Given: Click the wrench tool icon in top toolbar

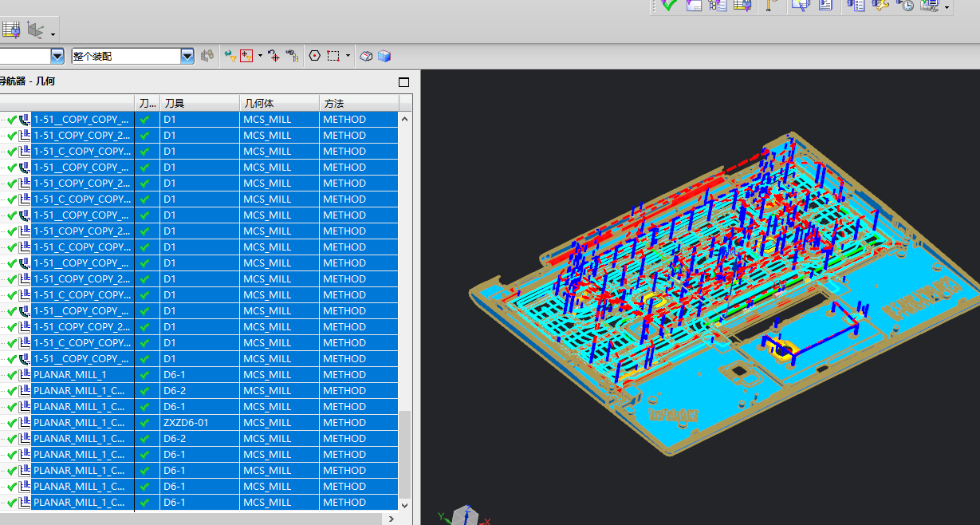Looking at the screenshot, I should coord(880,5).
